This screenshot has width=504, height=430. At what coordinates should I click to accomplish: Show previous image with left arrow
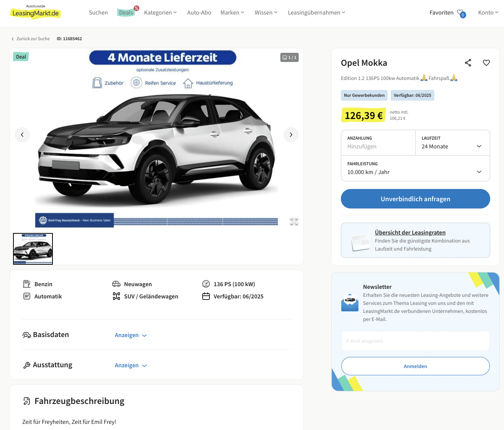(x=22, y=135)
